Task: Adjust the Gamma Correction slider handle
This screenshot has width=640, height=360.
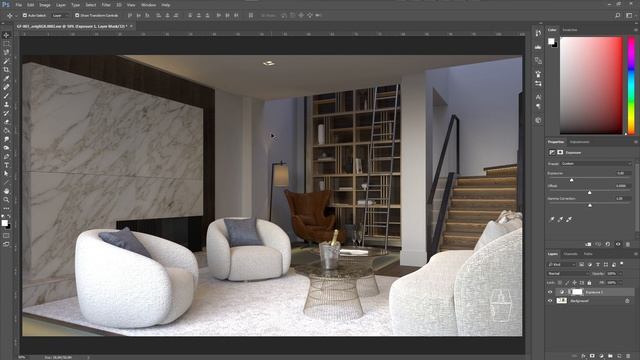Action: coord(590,205)
